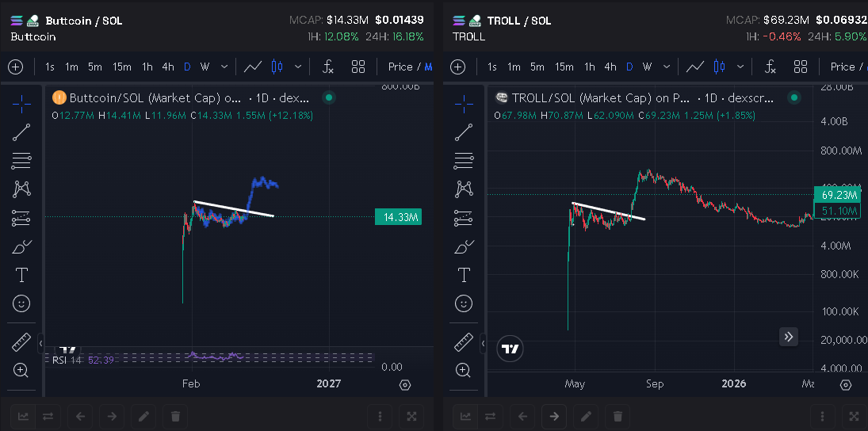
Task: Open emoji icons tool in TROLL chart
Action: click(x=464, y=303)
